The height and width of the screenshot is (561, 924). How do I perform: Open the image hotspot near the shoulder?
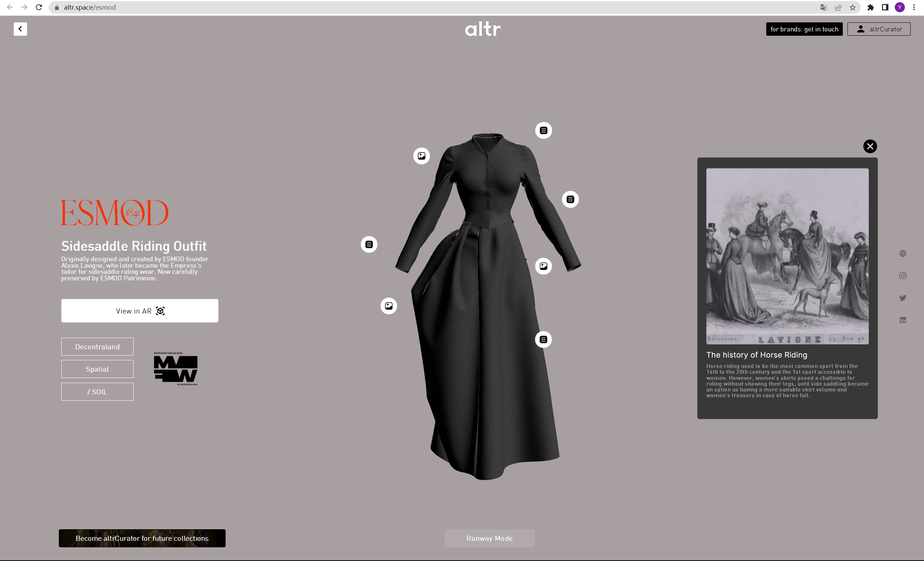[422, 156]
